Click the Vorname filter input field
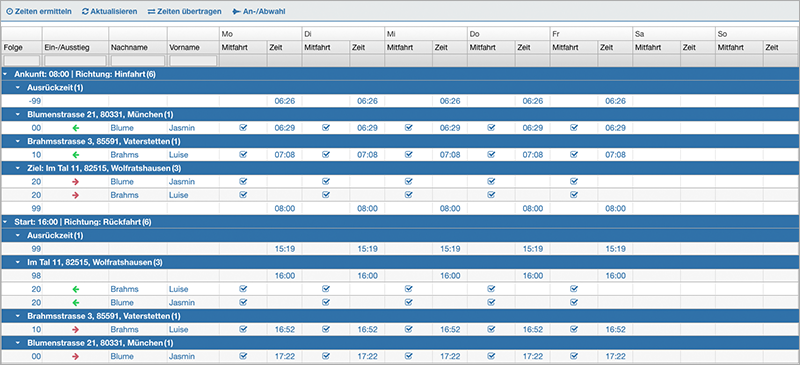This screenshot has width=800, height=365. pos(193,61)
